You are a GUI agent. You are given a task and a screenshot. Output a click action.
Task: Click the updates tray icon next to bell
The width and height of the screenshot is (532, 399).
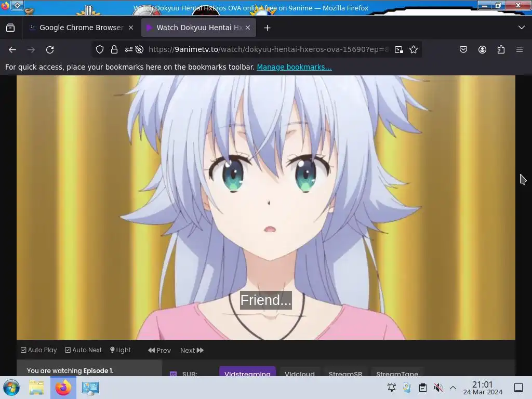coord(407,388)
